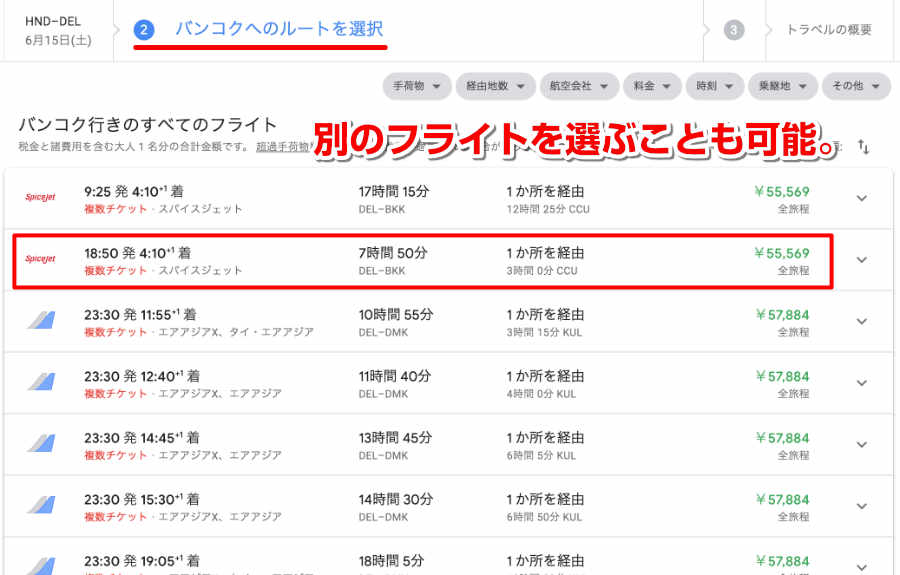
Task: Click ¥57,884 price on 11時間 40分 row
Action: tap(782, 376)
